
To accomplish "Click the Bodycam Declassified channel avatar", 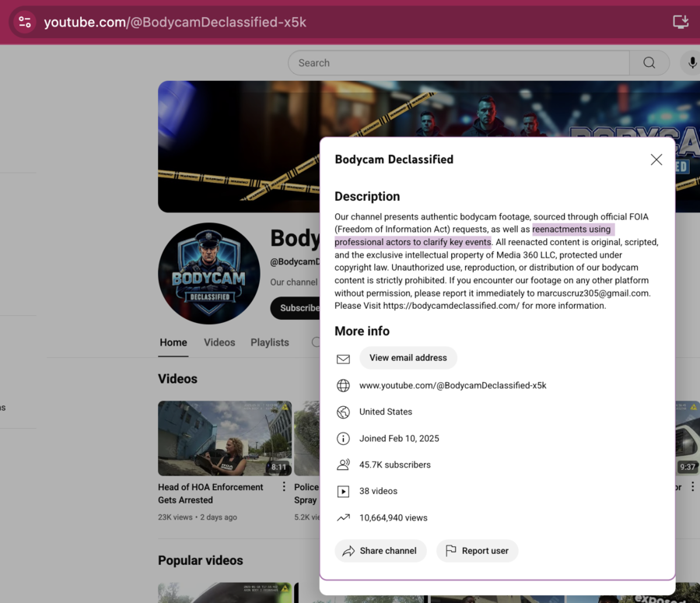I will point(209,273).
